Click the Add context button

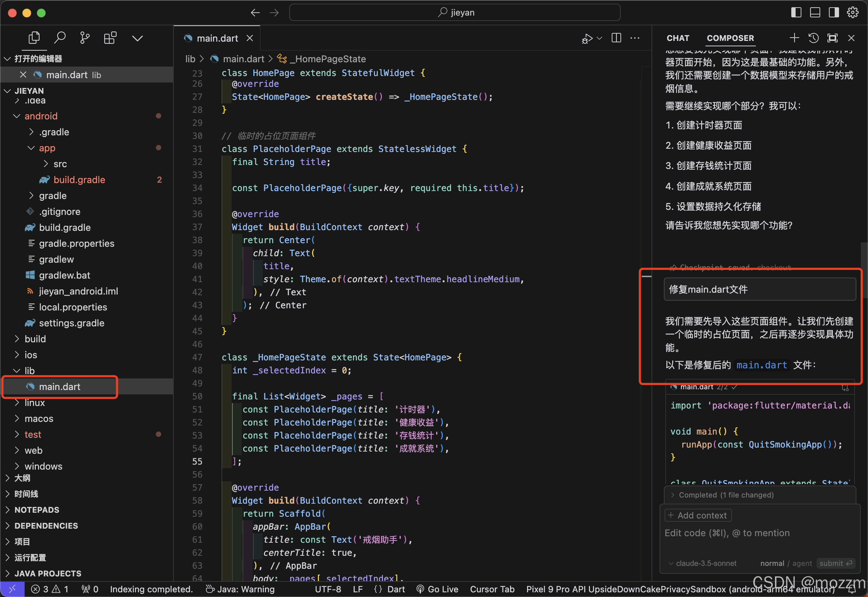click(x=698, y=516)
